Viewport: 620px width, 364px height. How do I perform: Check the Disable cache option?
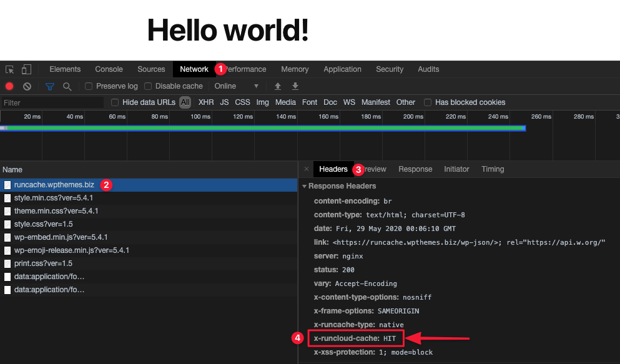pyautogui.click(x=148, y=86)
